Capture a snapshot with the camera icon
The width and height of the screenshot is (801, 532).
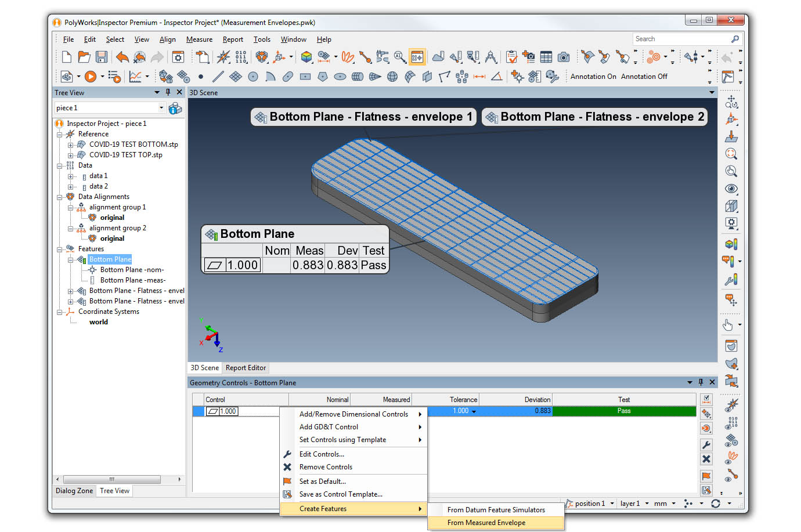(x=564, y=57)
